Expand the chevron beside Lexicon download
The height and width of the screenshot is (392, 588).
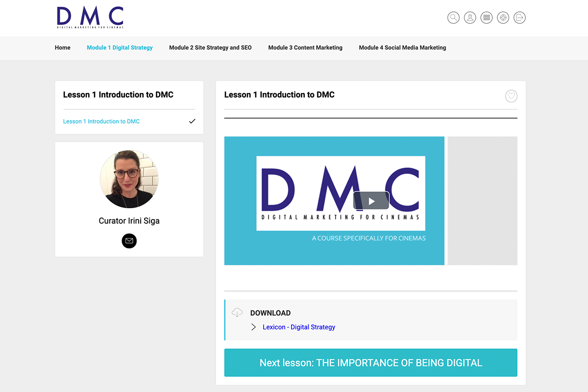[253, 327]
